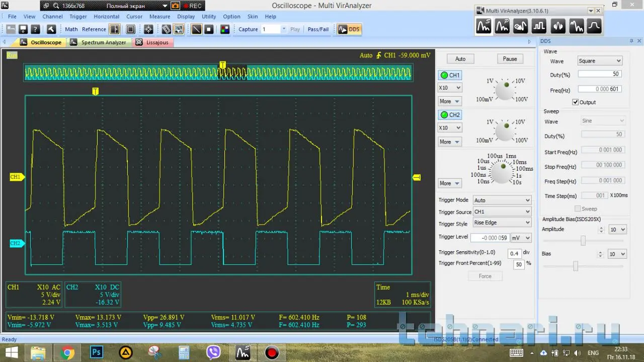Click the REC screen recorder button
644x362 pixels.
pyautogui.click(x=192, y=6)
